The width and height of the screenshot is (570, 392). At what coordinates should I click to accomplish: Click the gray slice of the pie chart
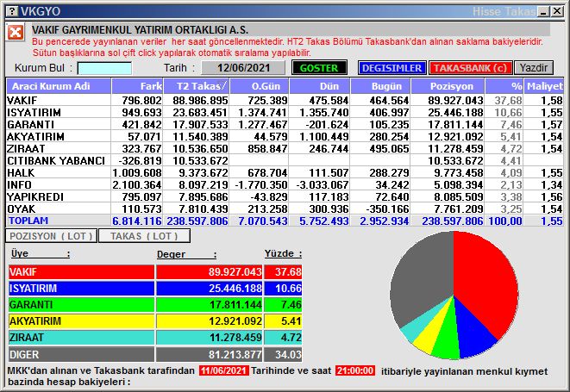click(x=422, y=280)
